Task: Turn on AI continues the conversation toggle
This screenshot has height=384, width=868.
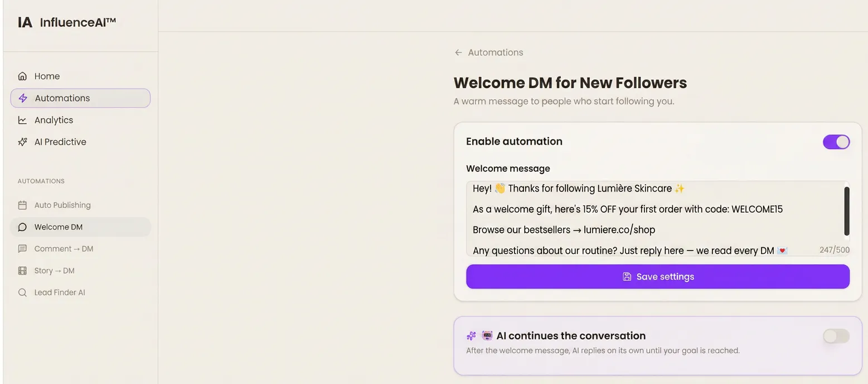Action: pos(836,336)
